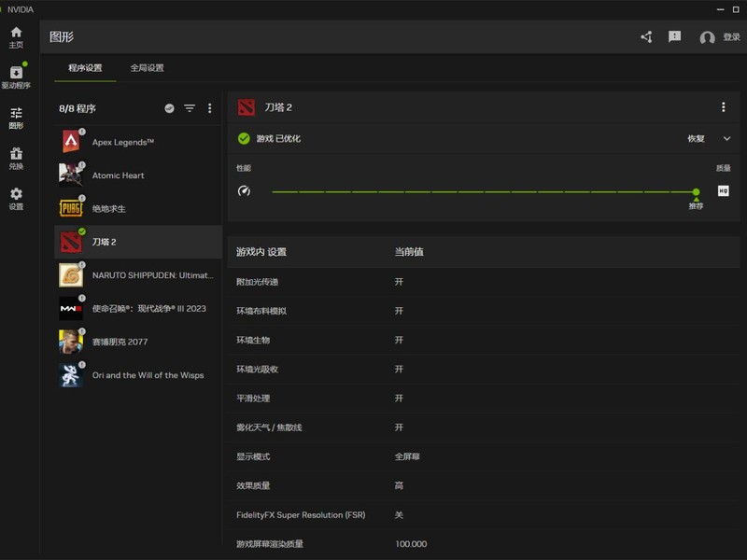Select Apex Legends in program list
Screen dimensions: 747x560
point(138,142)
